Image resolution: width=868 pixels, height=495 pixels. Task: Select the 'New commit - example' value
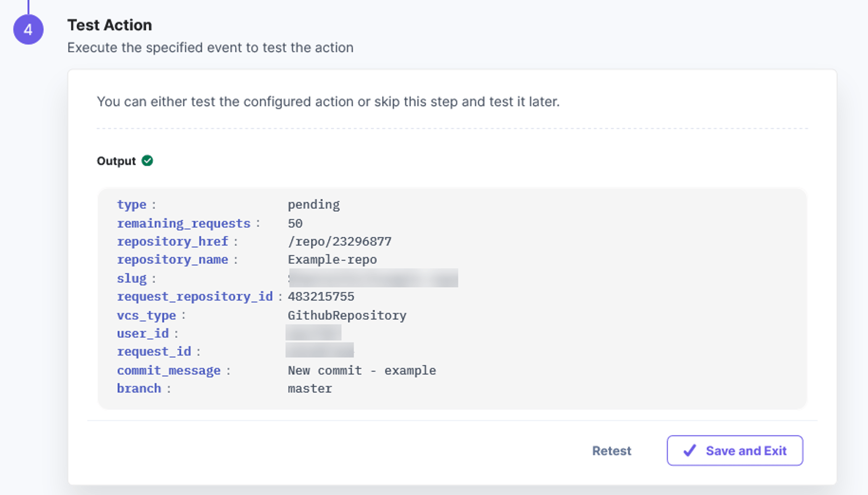[x=362, y=370]
